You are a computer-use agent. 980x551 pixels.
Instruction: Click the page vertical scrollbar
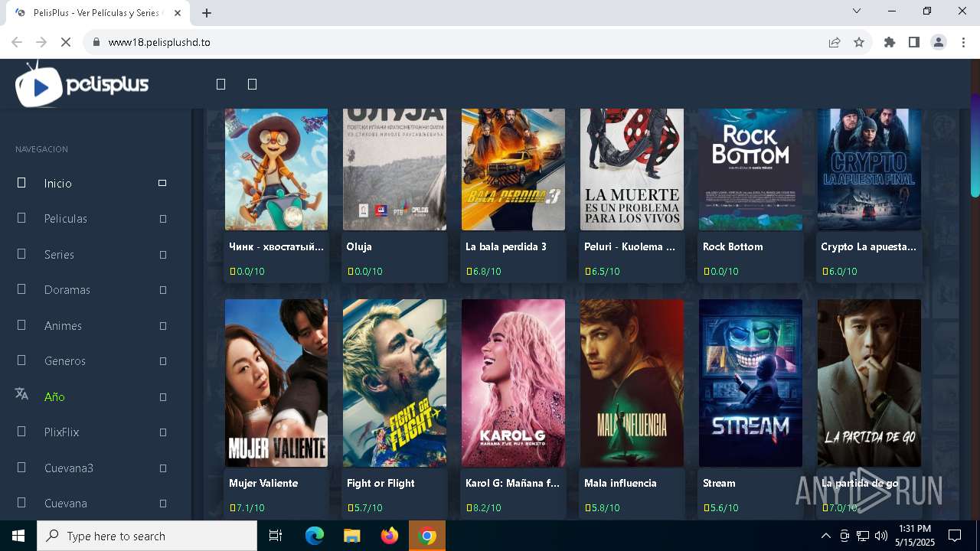[975, 145]
